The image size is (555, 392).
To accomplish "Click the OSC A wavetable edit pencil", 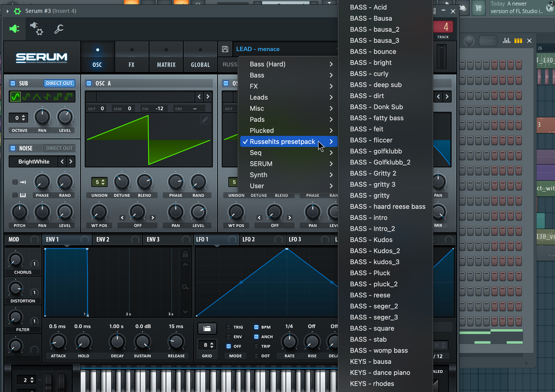I will click(205, 119).
